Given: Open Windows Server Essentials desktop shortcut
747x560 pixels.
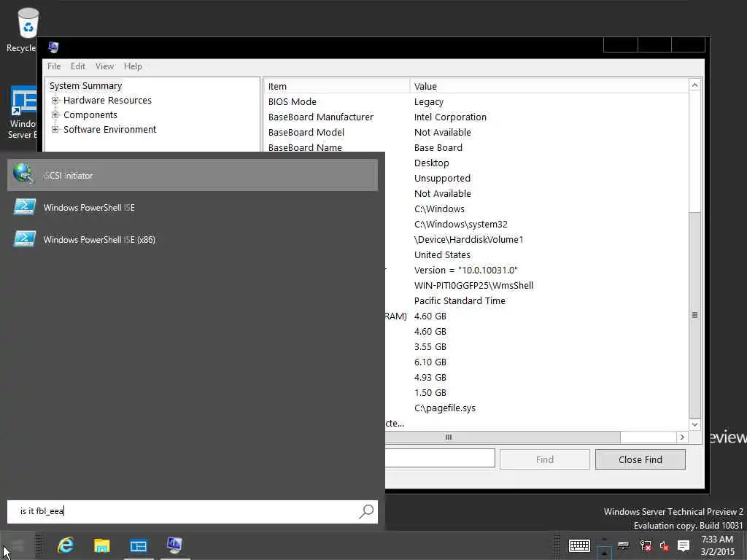Looking at the screenshot, I should pyautogui.click(x=23, y=112).
